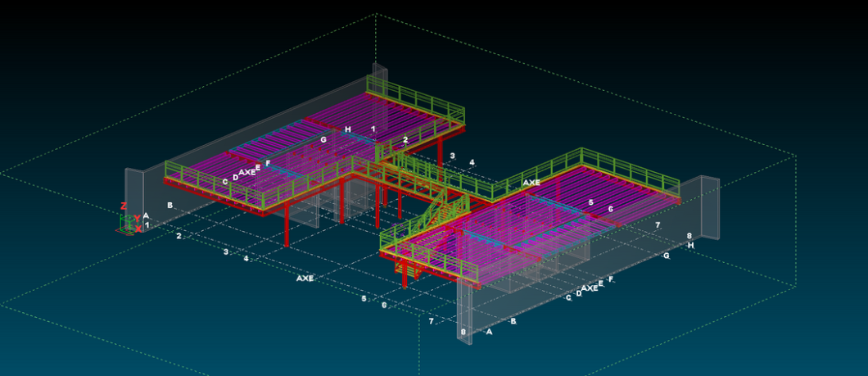Click grid label 8 on the front wall
This screenshot has width=868, height=376.
[x=463, y=332]
